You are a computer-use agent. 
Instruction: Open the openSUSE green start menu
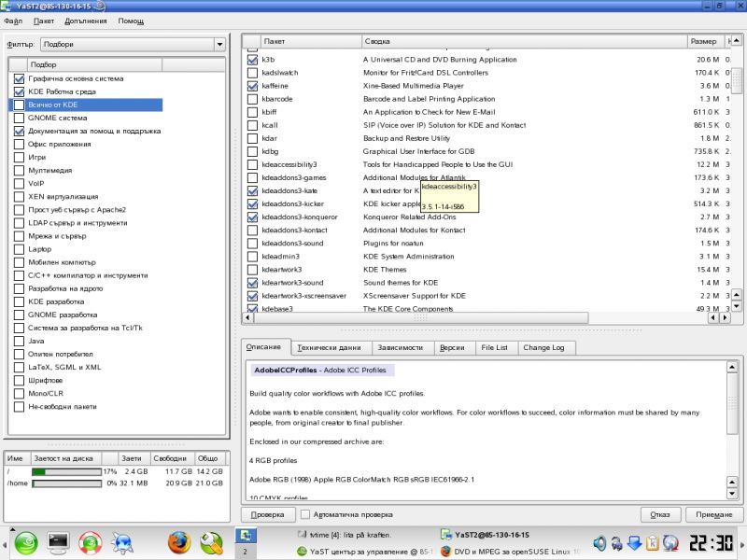(x=26, y=543)
